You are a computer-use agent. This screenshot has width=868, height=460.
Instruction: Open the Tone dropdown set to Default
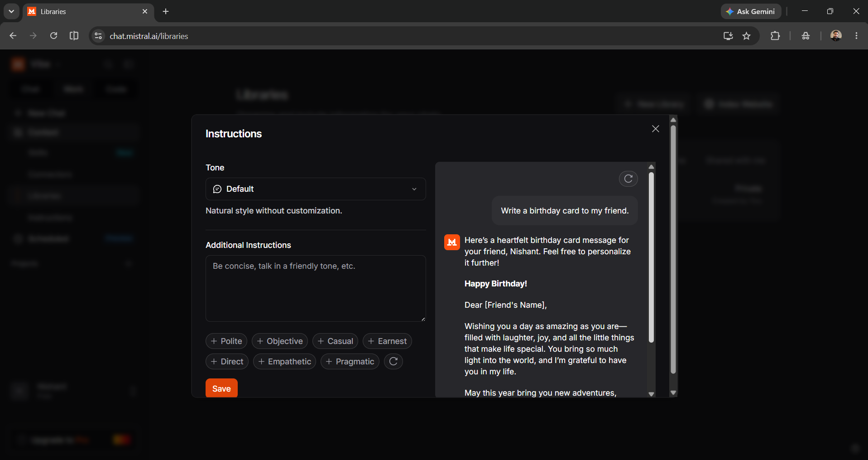(316, 189)
